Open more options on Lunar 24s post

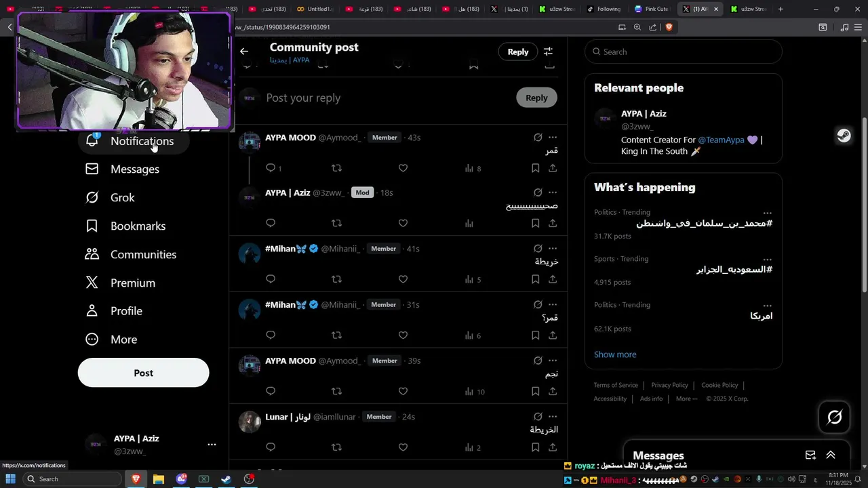(x=553, y=417)
